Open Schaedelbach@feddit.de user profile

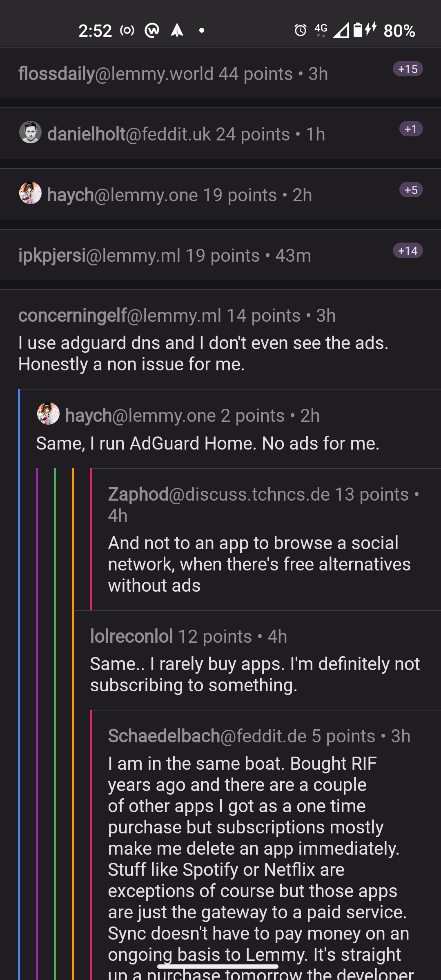[207, 736]
